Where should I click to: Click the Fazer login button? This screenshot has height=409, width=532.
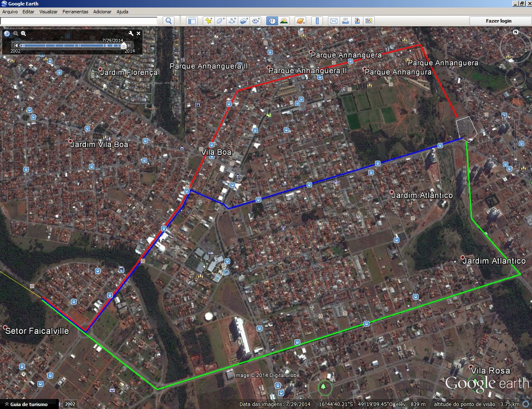point(498,21)
